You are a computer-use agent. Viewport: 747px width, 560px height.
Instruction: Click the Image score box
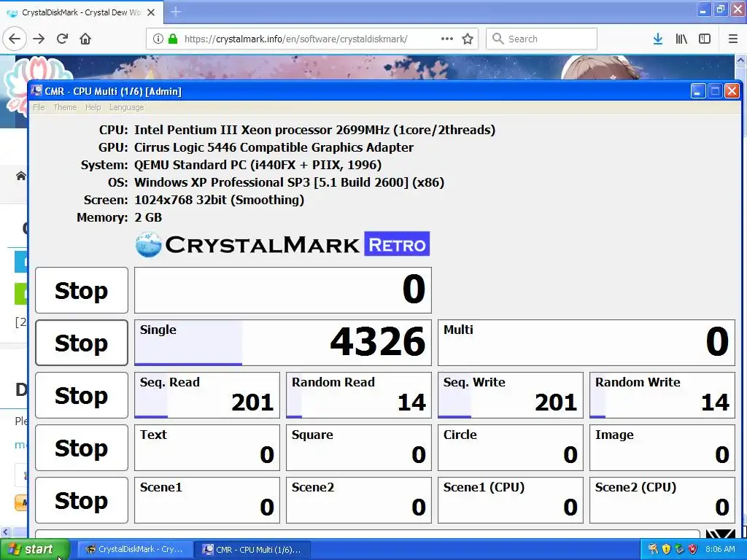tap(662, 448)
